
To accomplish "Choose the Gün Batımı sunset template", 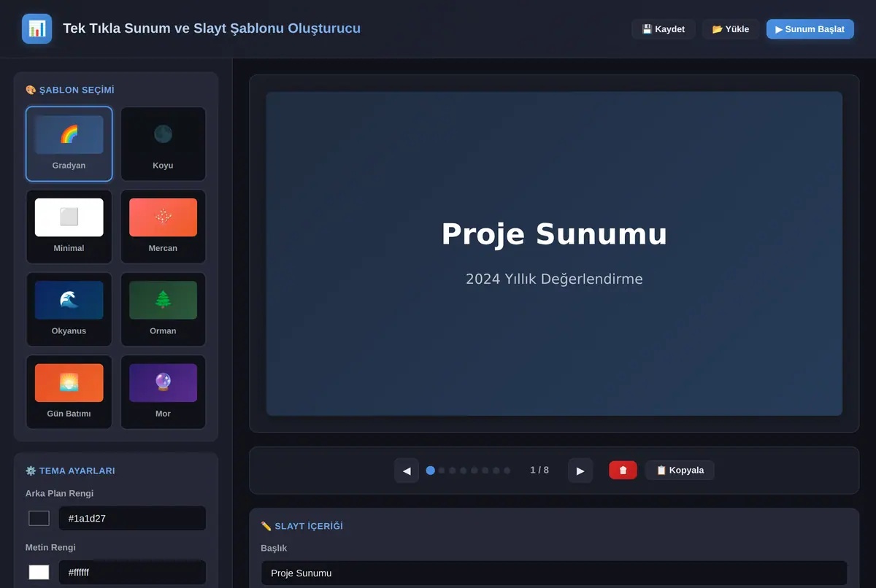I will point(69,392).
